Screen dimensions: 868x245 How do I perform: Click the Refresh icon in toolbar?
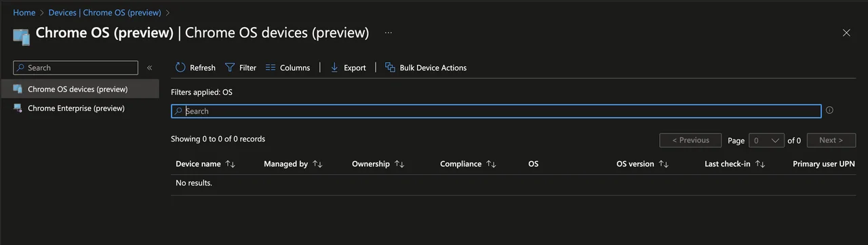pos(180,68)
